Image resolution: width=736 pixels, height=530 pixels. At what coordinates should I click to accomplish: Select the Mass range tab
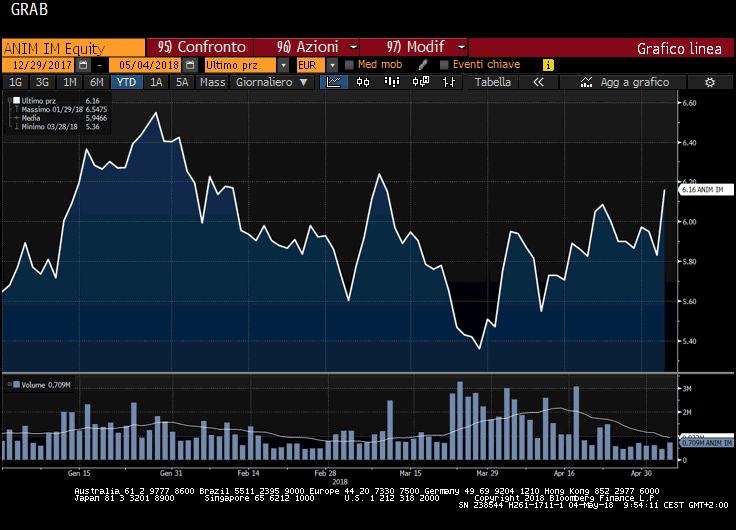[x=212, y=82]
